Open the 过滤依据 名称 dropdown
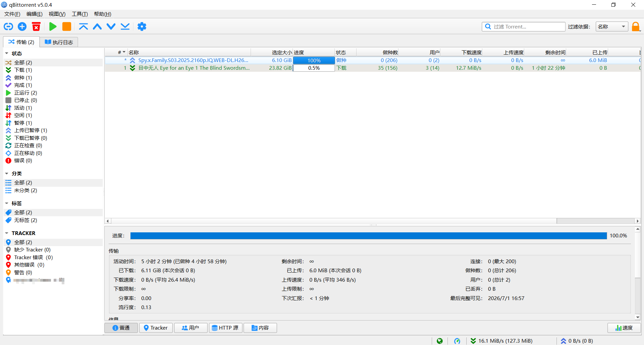Viewport: 644px width, 345px height. tap(612, 26)
